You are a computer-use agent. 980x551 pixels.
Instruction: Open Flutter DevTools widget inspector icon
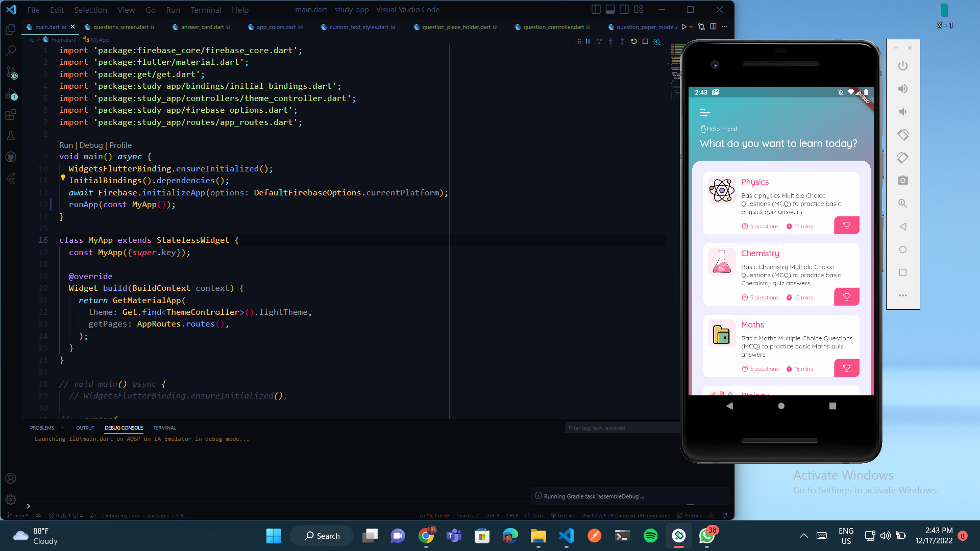pyautogui.click(x=657, y=42)
